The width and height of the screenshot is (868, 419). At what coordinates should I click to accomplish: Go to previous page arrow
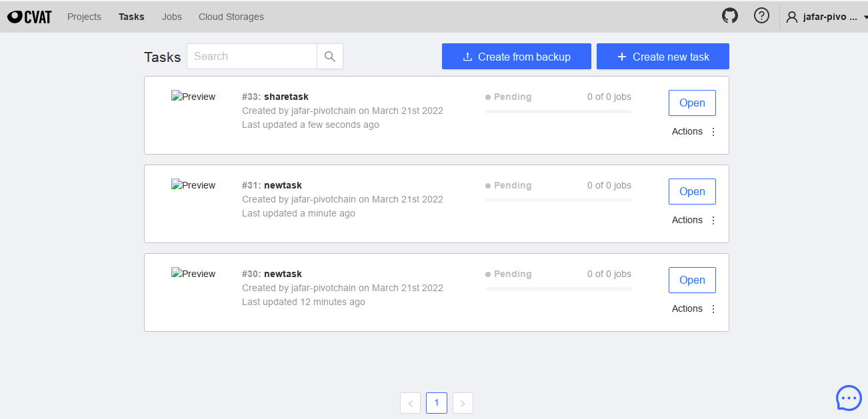pyautogui.click(x=410, y=403)
